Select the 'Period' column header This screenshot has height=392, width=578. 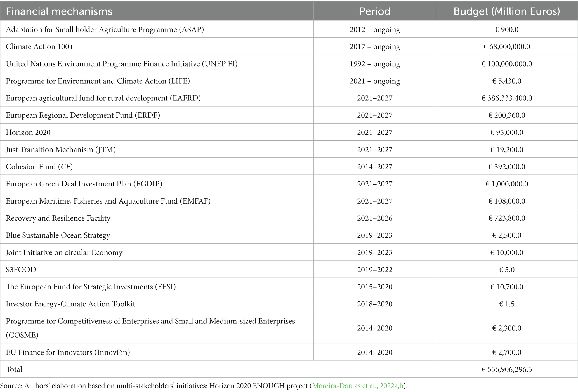point(375,11)
